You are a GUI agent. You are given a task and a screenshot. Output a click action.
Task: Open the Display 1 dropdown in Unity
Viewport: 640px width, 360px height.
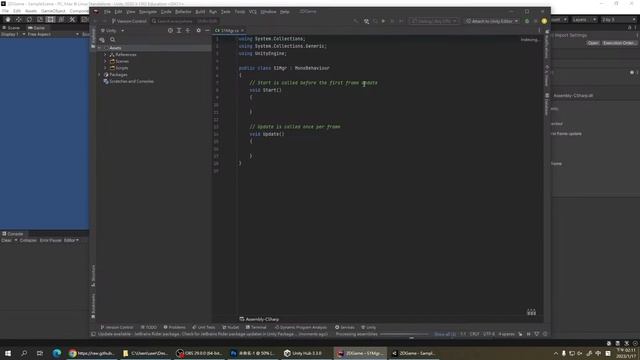click(x=13, y=34)
